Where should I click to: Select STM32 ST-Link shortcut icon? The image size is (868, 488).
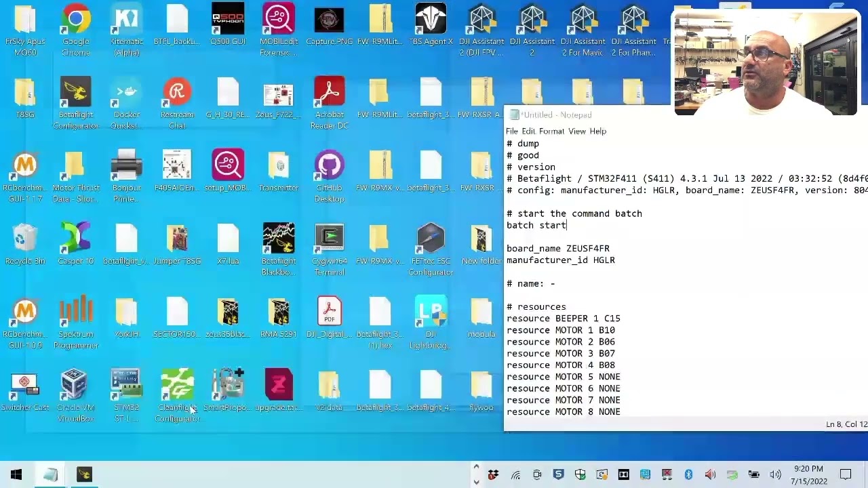pos(127,394)
